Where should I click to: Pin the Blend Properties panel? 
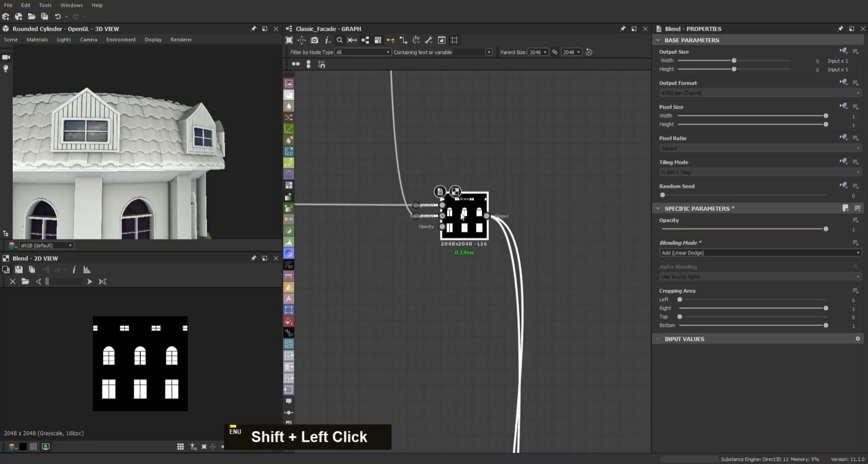coord(840,29)
